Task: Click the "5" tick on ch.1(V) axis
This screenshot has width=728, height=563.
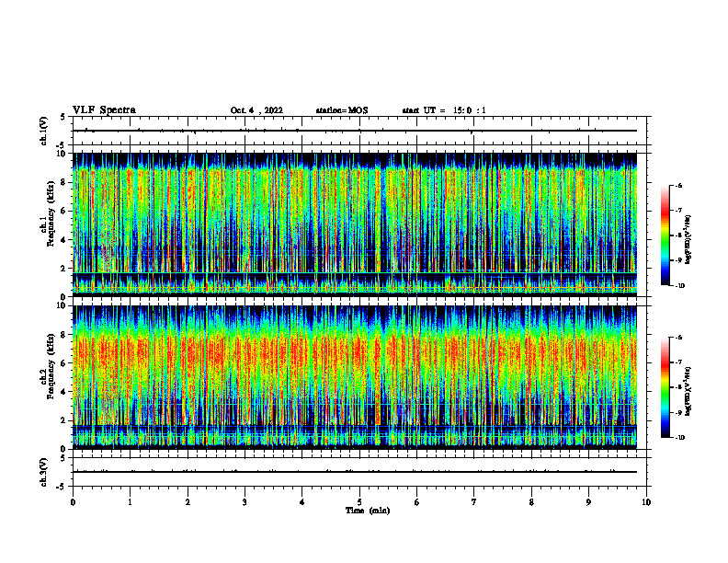Action: click(x=64, y=117)
